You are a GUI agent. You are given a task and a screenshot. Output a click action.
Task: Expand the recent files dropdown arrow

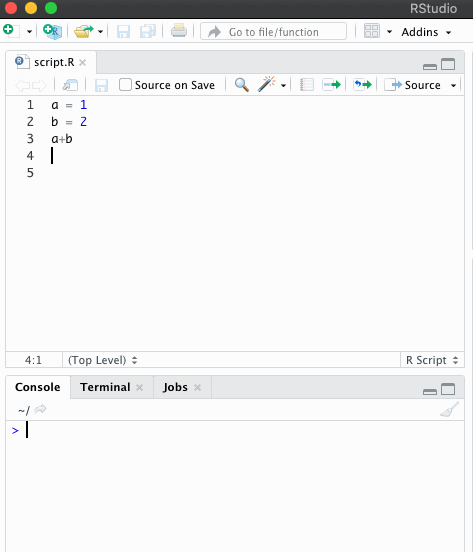[x=101, y=32]
